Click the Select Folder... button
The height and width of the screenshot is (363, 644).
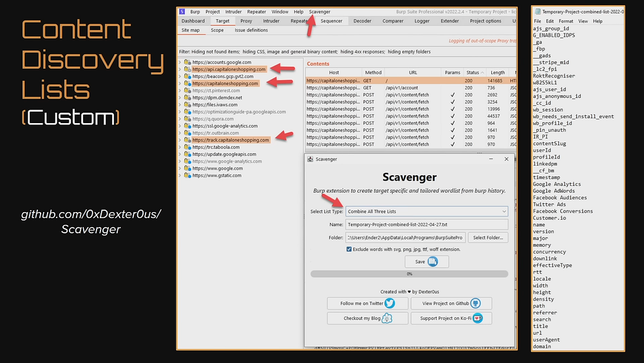point(488,238)
